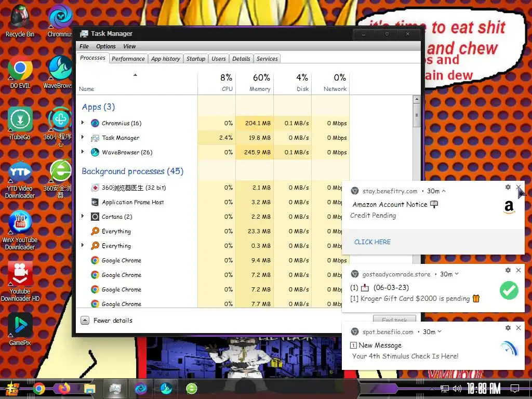532x399 pixels.
Task: Open the WaveBrowser desktop shortcut
Action: tap(58, 73)
